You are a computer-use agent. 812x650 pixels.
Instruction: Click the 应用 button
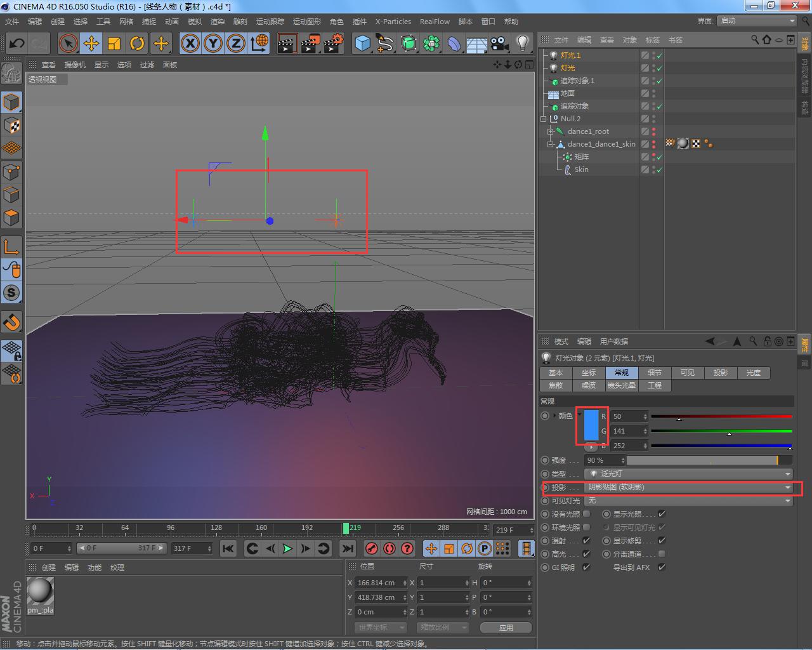[x=506, y=628]
